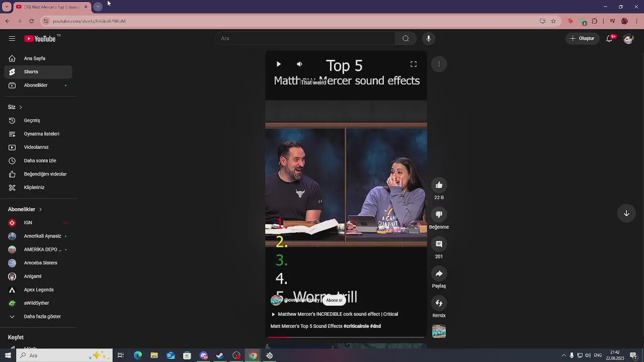Open the sound thumbnail under Remix
Screen dimensions: 644x362
click(439, 331)
